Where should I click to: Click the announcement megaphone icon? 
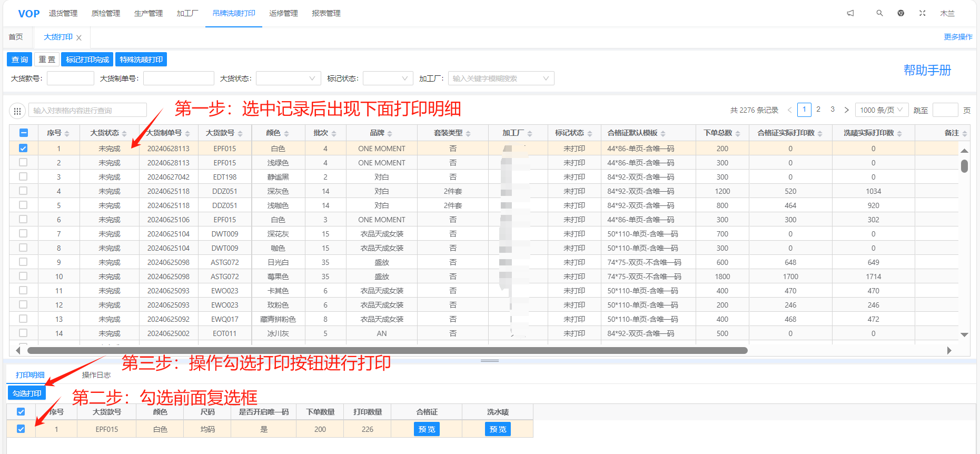click(850, 13)
